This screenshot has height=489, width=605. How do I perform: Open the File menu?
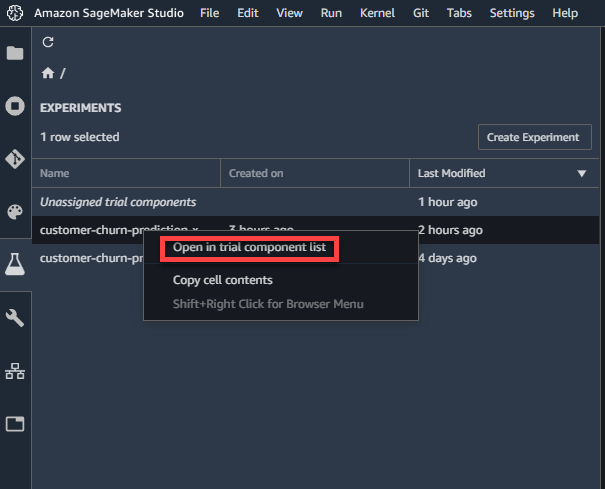coord(210,13)
